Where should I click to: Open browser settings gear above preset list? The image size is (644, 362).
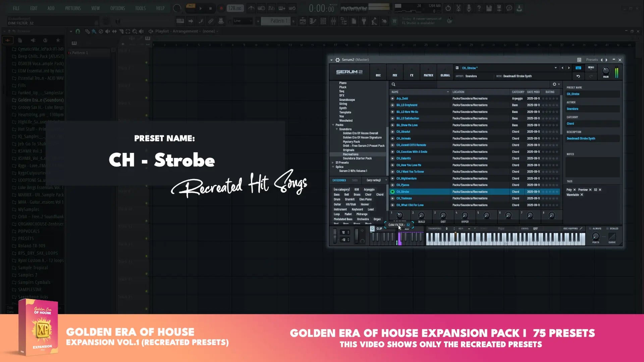point(554,84)
